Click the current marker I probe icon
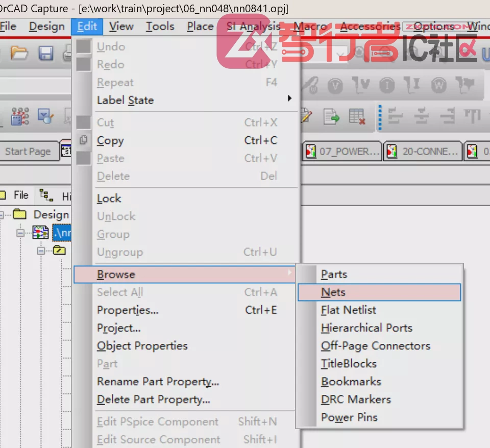The height and width of the screenshot is (448, 490). (x=387, y=85)
